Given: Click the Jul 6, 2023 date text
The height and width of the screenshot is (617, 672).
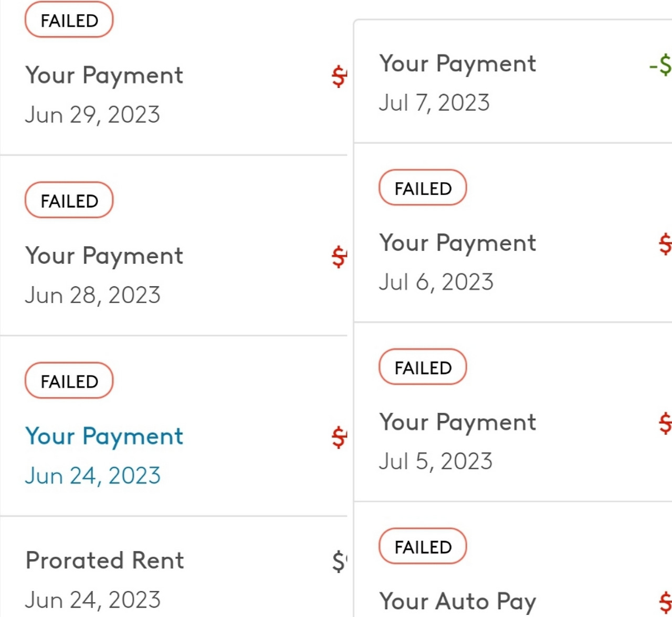Looking at the screenshot, I should [x=436, y=282].
